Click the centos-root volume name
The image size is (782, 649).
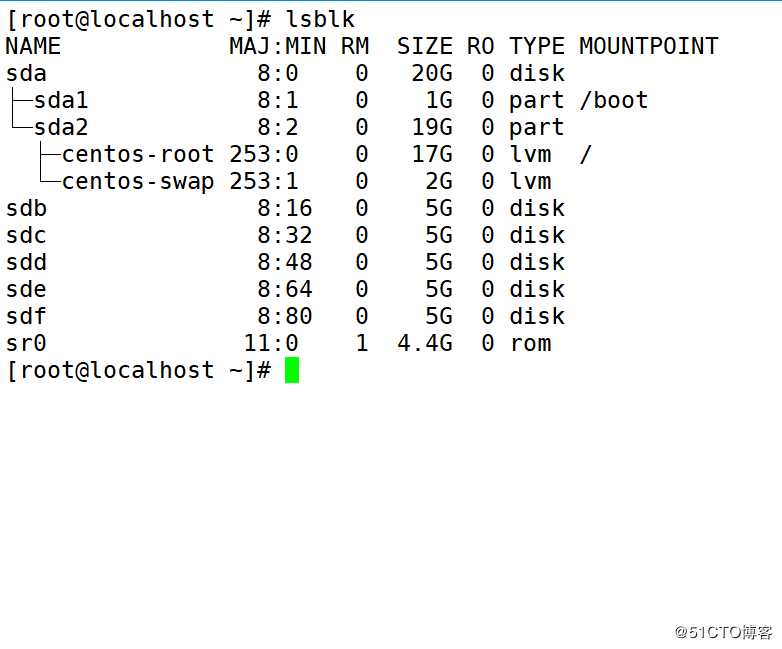[138, 154]
